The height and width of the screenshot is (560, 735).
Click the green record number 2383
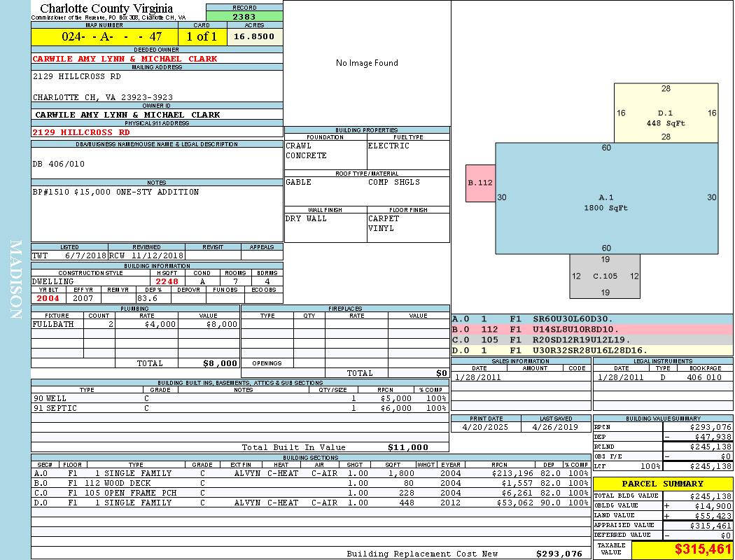[x=244, y=16]
